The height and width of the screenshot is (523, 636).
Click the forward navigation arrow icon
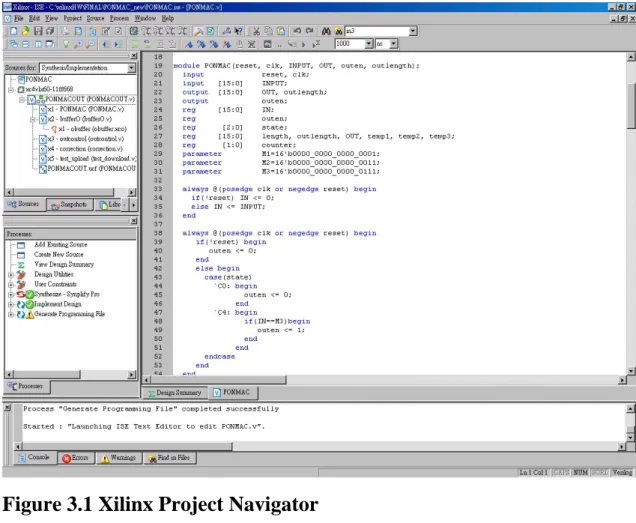tap(118, 44)
